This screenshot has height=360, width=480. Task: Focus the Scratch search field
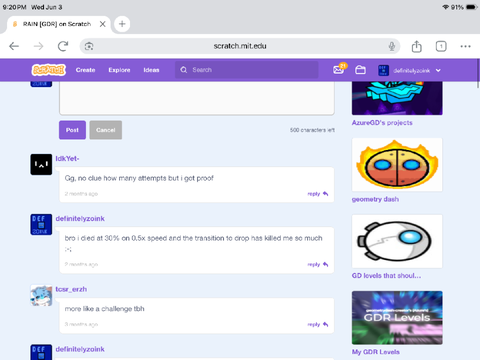tap(247, 70)
